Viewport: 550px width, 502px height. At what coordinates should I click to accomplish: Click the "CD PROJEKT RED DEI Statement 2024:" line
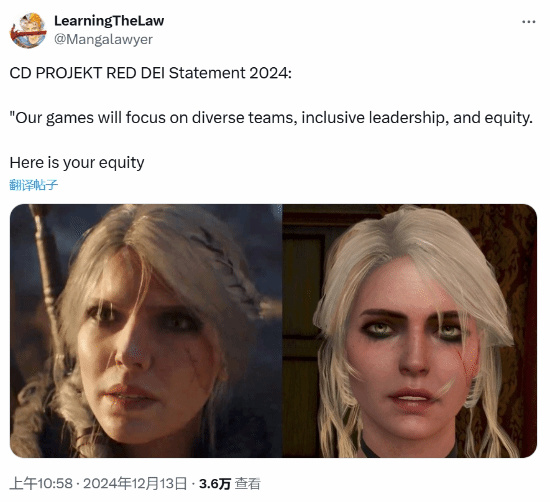click(150, 73)
